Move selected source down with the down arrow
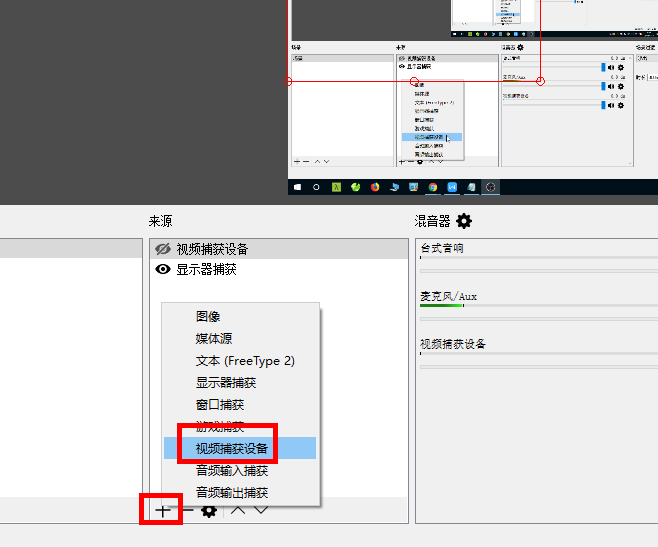658x547 pixels. pos(260,510)
